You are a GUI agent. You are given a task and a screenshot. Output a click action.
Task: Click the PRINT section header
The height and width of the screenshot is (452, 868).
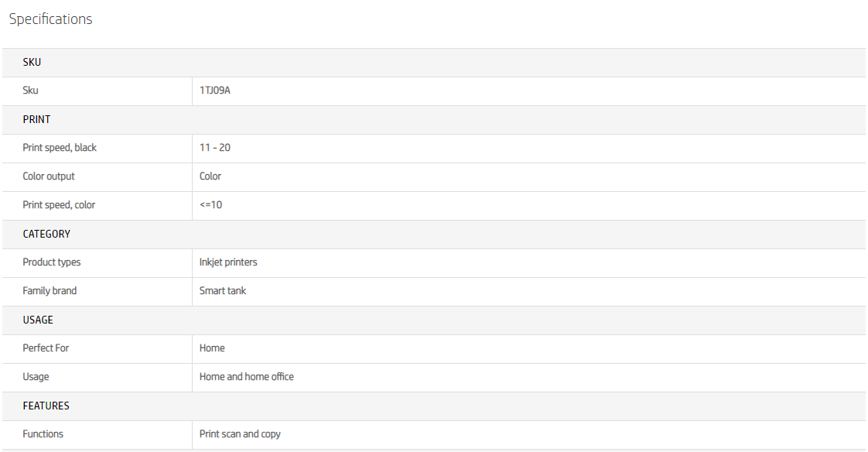(x=36, y=119)
